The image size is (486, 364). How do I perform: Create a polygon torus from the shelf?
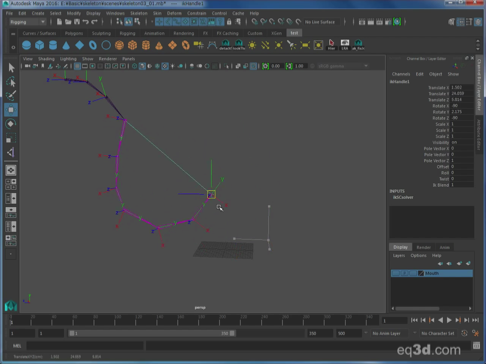(93, 45)
